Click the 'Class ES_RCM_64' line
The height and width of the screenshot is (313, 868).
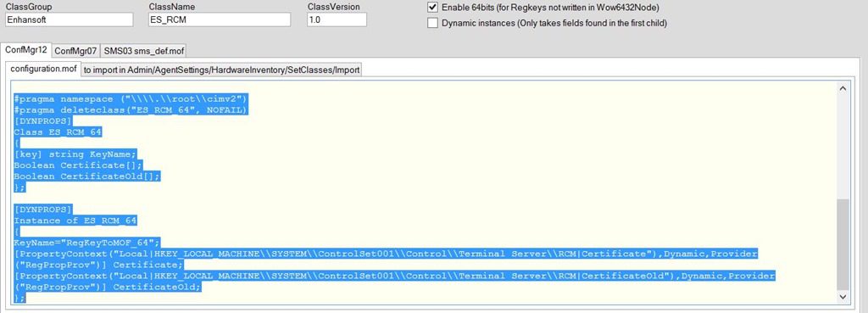point(58,132)
